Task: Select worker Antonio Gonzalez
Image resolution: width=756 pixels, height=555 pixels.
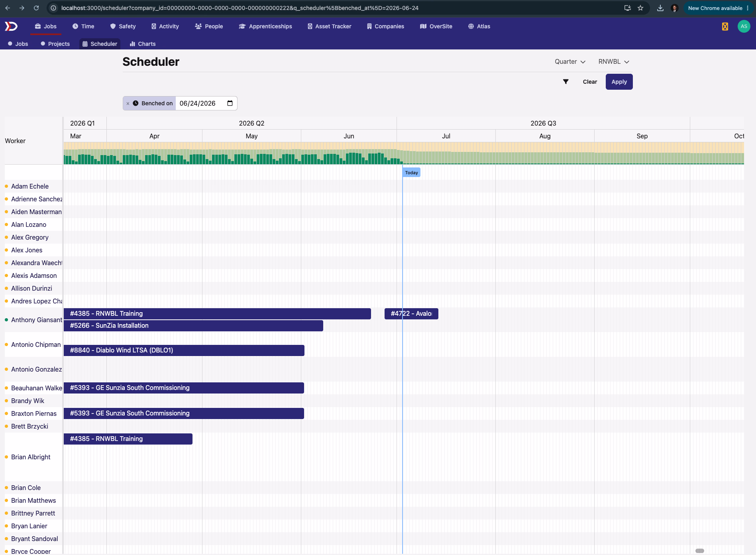Action: 36,369
